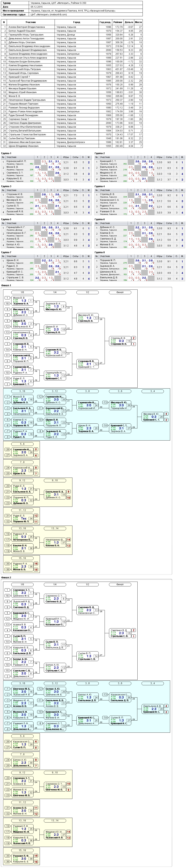Open the Группа-8 heading
Viewport: 187px width, 868px height.
(x=100, y=252)
